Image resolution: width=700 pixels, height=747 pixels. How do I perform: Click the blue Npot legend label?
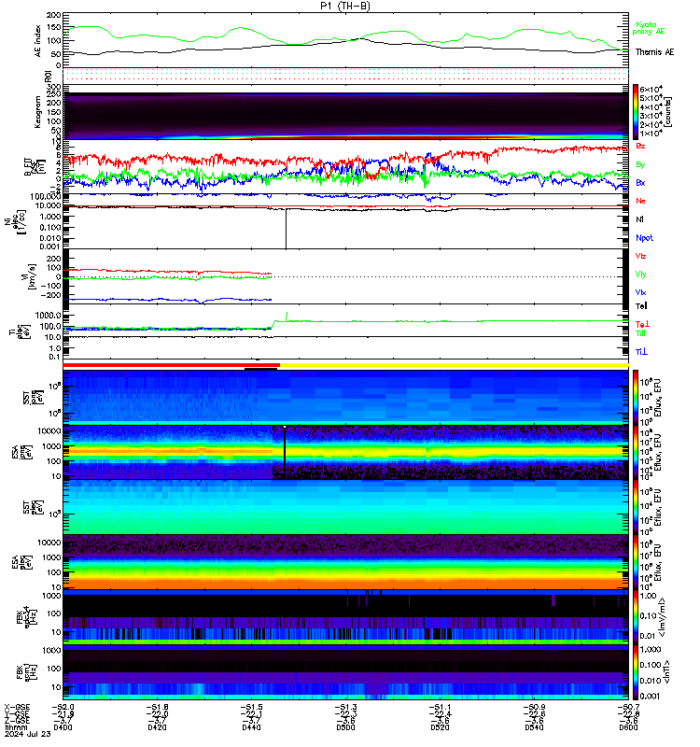click(644, 238)
